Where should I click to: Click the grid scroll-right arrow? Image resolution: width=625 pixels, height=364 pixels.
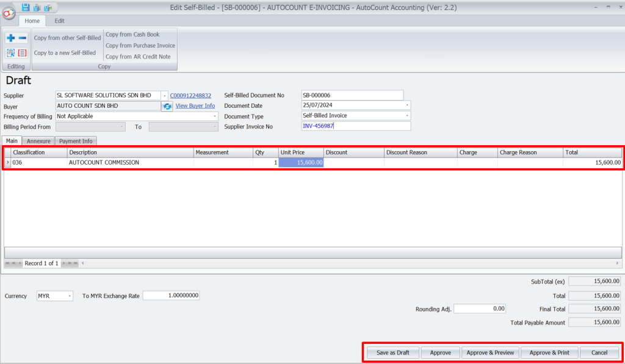click(617, 263)
